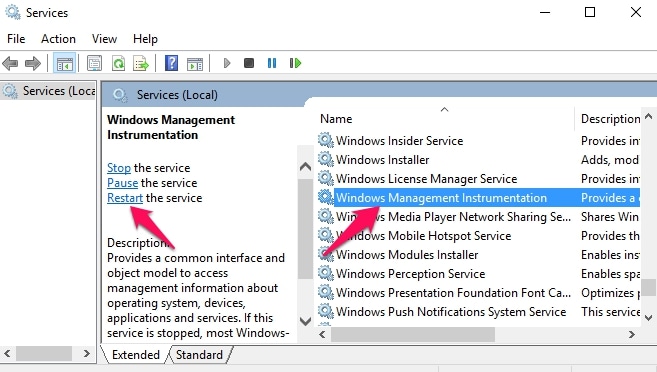Screen dimensions: 657x372
Task: Click the Start Service play icon
Action: pos(227,63)
